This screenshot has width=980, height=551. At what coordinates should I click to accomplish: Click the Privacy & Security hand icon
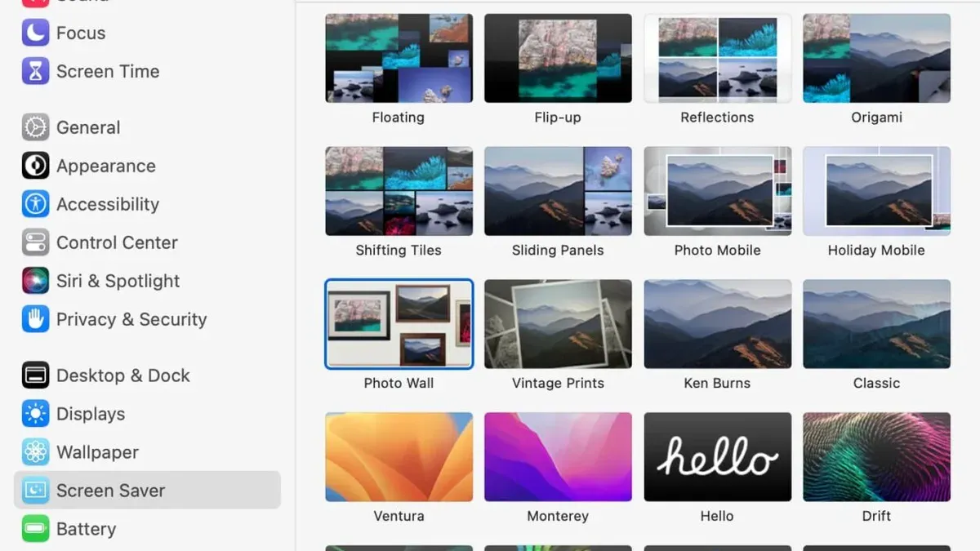point(35,319)
